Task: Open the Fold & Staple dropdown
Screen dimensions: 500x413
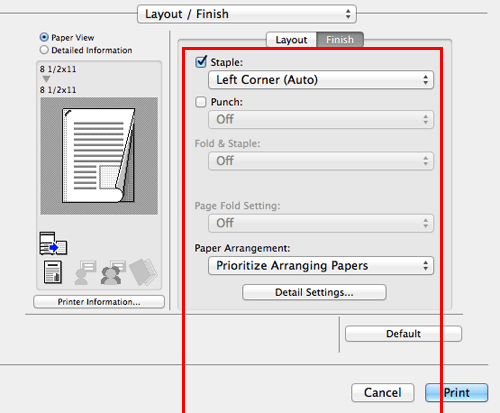Action: pos(321,161)
